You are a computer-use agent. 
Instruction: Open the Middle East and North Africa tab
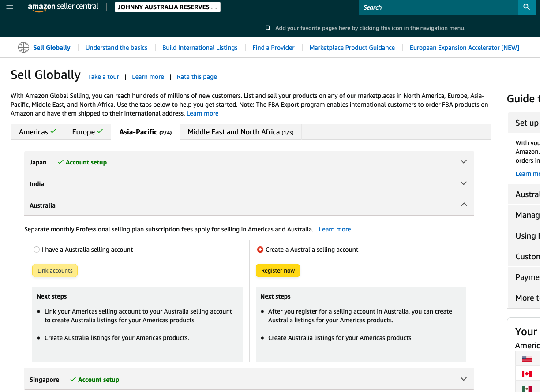coord(241,132)
